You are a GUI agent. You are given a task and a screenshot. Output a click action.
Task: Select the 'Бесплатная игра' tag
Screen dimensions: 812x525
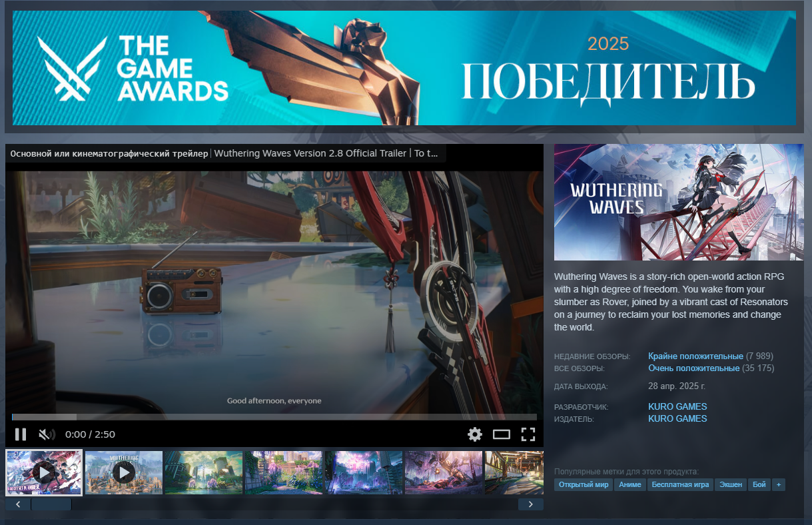tap(680, 484)
